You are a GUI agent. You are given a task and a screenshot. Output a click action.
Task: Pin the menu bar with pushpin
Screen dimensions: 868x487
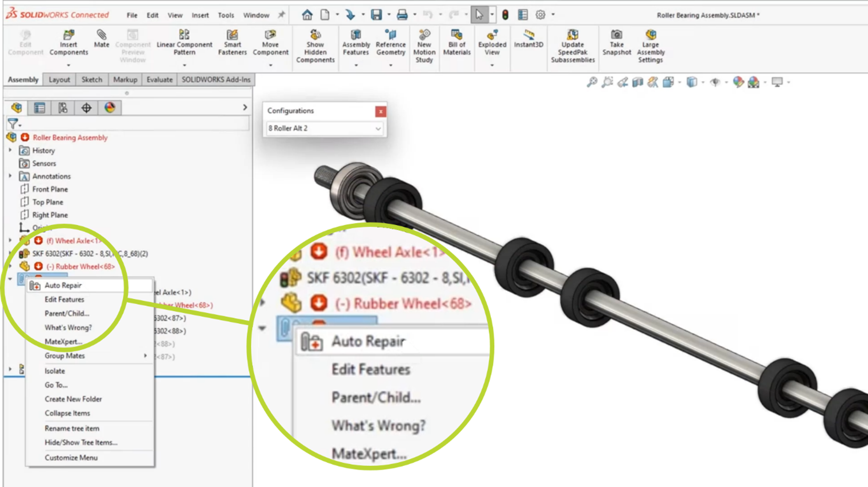[281, 15]
